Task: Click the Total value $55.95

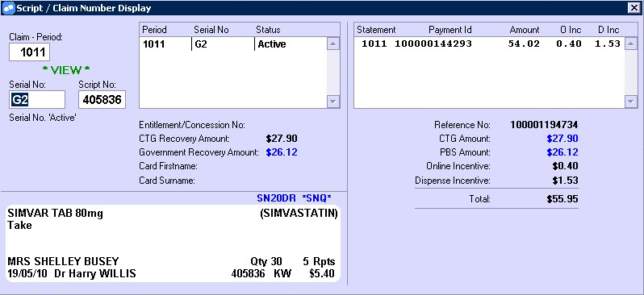Action: (562, 199)
